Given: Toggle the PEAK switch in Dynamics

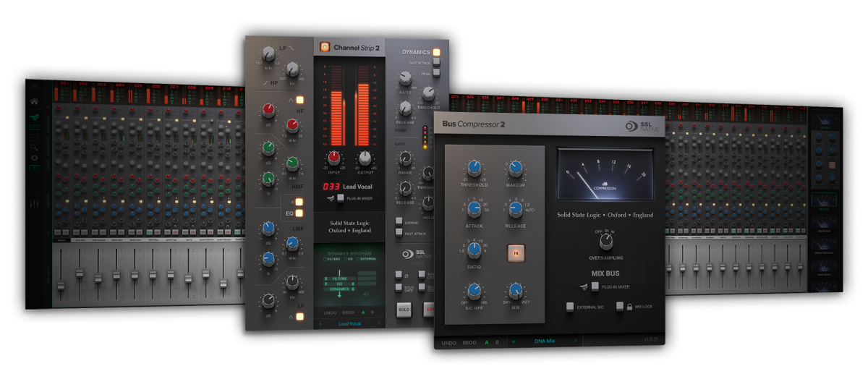Looking at the screenshot, I should [x=438, y=74].
